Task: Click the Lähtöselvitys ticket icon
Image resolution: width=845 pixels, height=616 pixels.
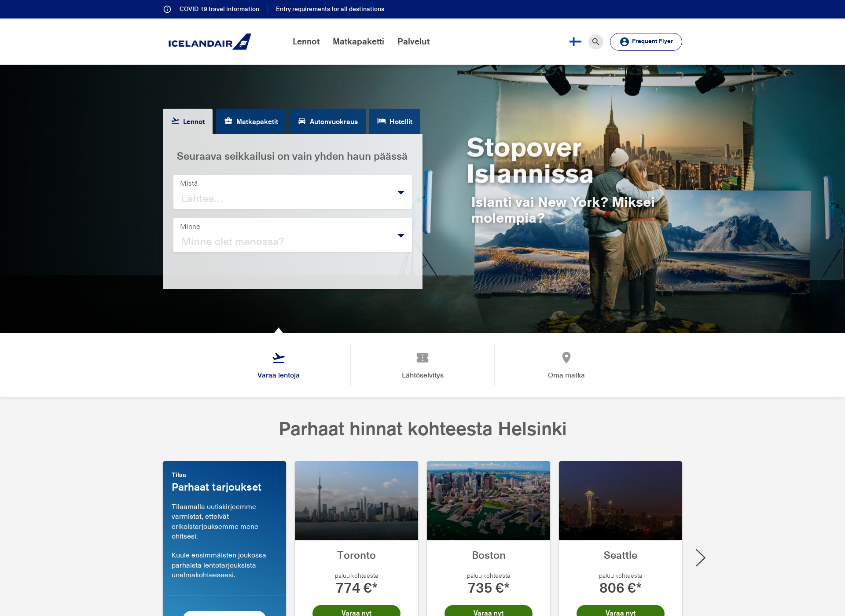Action: click(x=422, y=358)
